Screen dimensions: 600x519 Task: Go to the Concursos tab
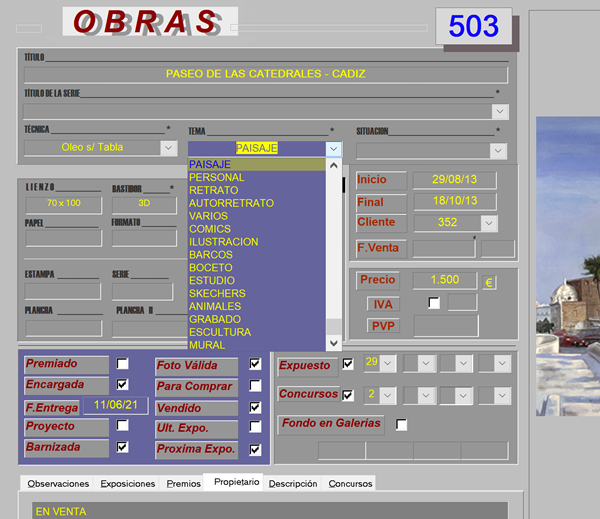click(350, 484)
